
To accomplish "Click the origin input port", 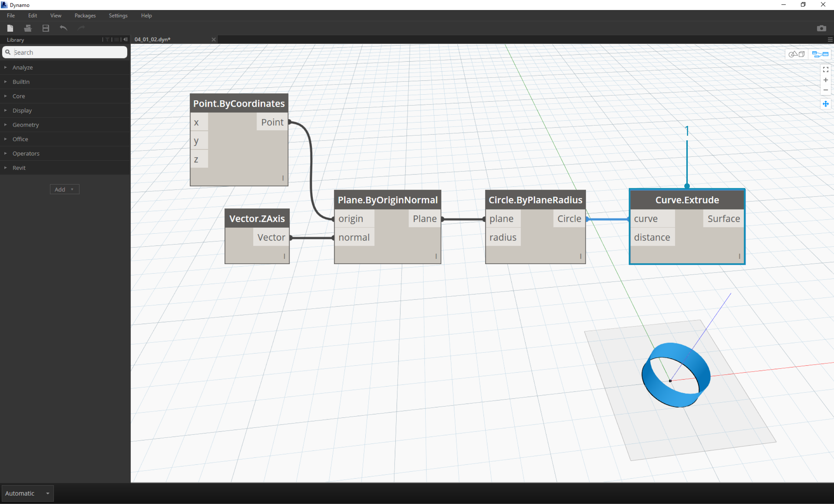I will (354, 219).
